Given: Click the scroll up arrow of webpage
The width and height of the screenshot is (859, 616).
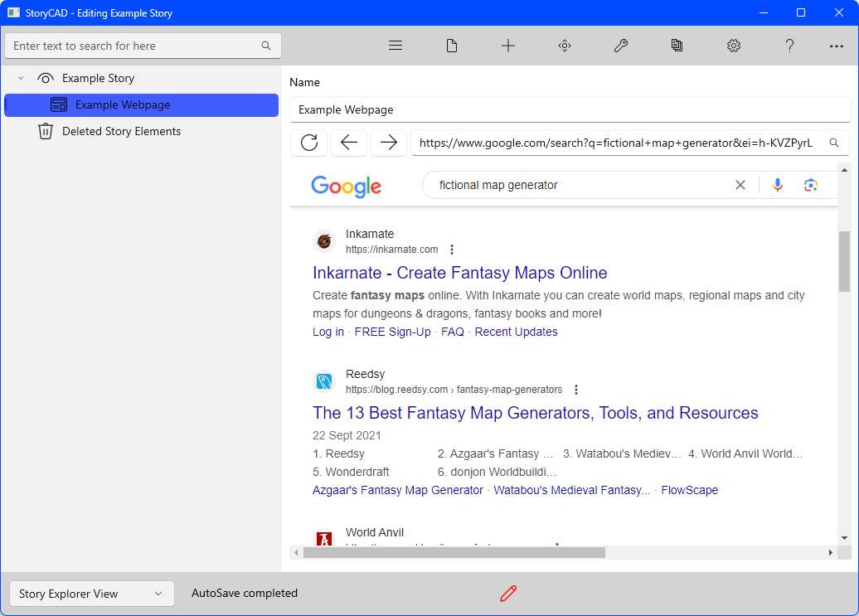Looking at the screenshot, I should (x=844, y=170).
